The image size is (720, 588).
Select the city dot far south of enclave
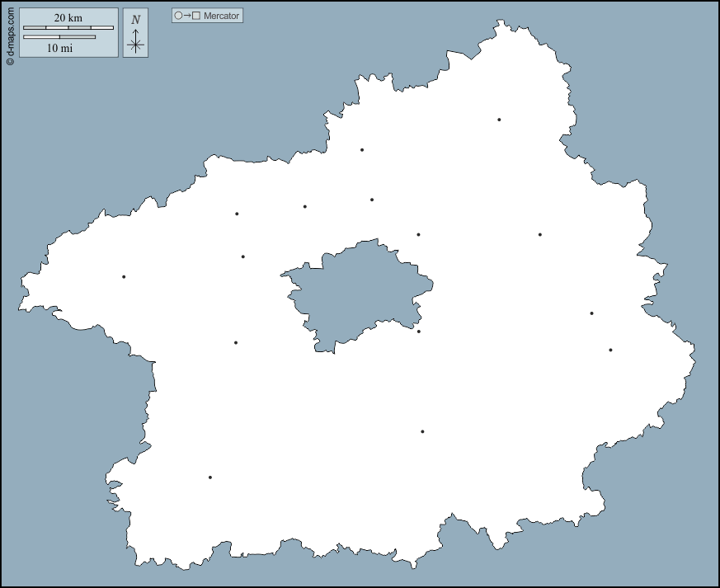pos(422,431)
